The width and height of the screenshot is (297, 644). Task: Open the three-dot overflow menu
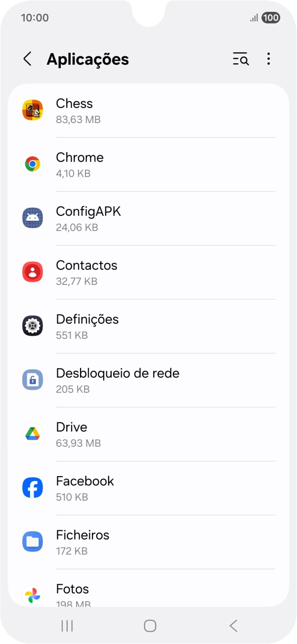(268, 59)
